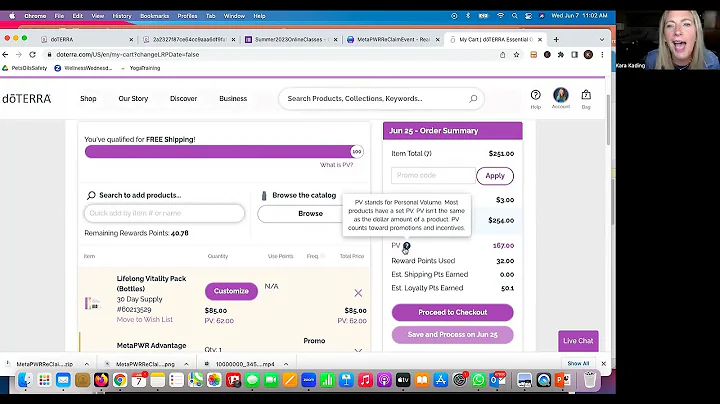
Task: Open the Business navigation item
Action: 233,99
